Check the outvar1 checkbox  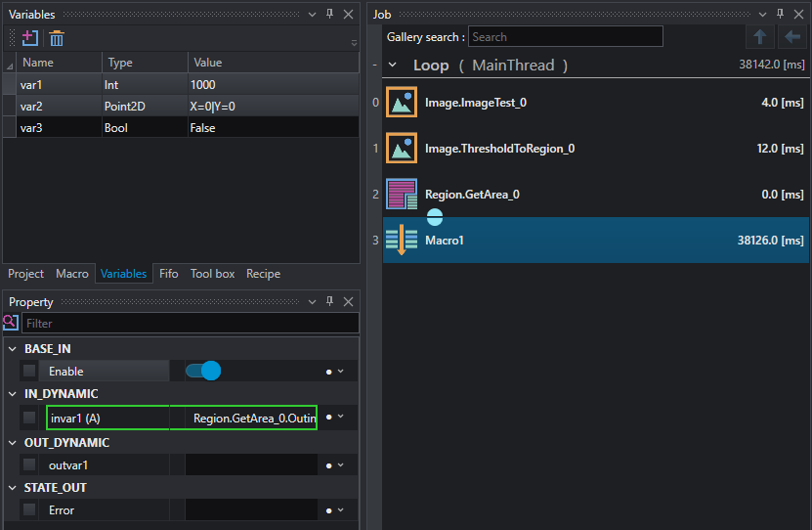pos(29,464)
